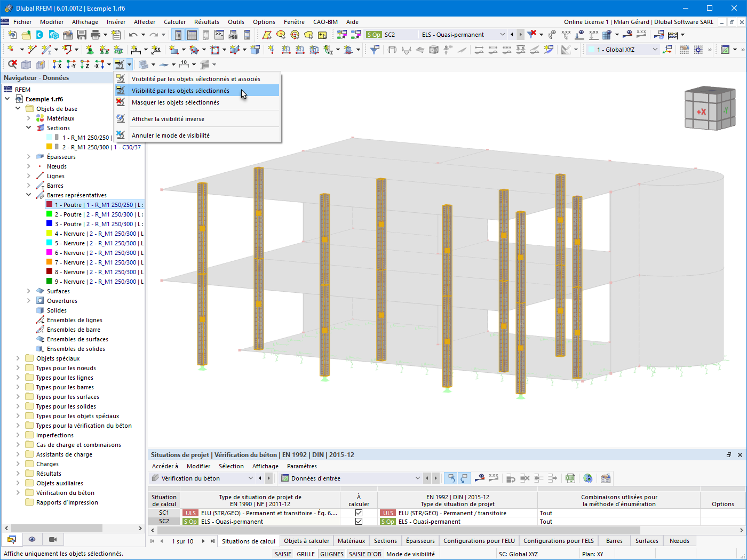Collapse the Barres représentatives tree node
This screenshot has height=560, width=747.
29,195
